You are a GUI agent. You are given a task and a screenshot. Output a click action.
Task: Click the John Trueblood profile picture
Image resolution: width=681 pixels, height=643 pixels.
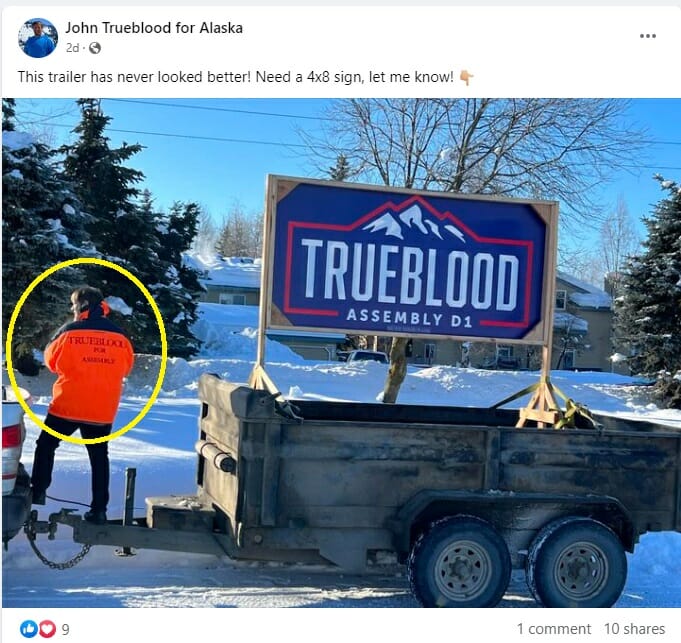(x=38, y=38)
